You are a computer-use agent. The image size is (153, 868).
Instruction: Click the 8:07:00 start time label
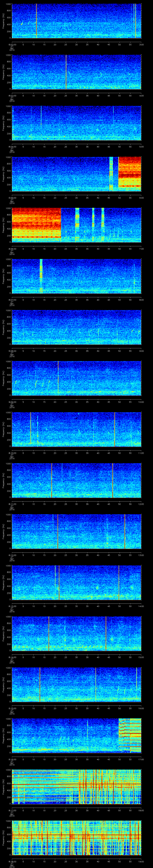click(x=12, y=300)
